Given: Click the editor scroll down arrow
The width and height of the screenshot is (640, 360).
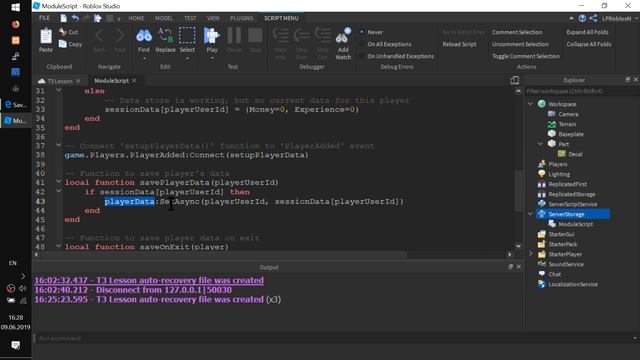Looking at the screenshot, I should (x=518, y=246).
